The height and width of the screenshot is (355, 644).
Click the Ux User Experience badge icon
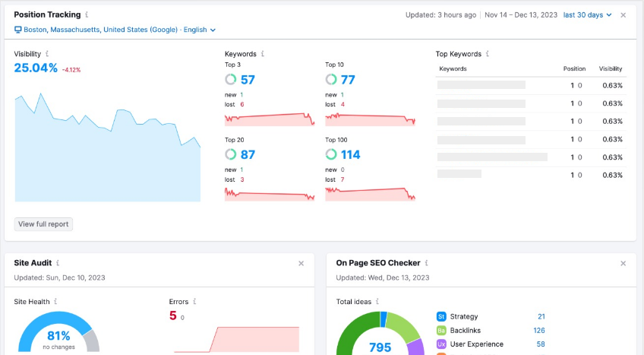[x=441, y=344]
